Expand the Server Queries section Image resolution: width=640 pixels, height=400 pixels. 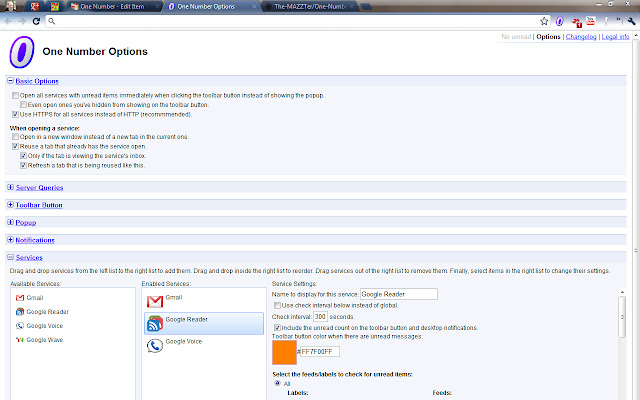pos(11,187)
